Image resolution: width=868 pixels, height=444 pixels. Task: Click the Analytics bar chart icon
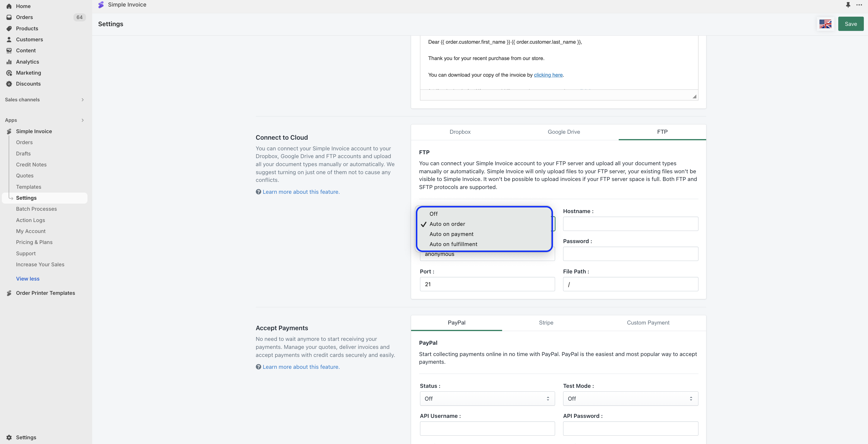pyautogui.click(x=9, y=62)
